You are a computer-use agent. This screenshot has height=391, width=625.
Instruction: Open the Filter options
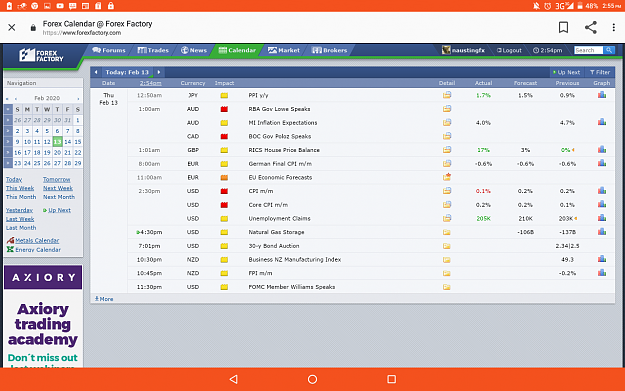[x=600, y=72]
